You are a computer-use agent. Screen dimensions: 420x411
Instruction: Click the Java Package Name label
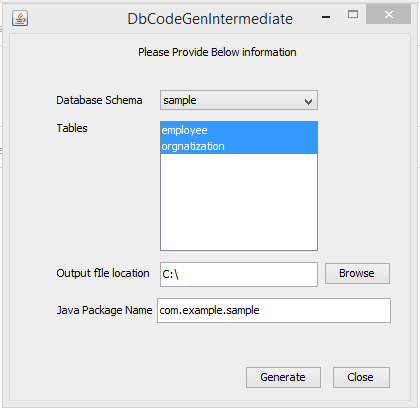[104, 310]
